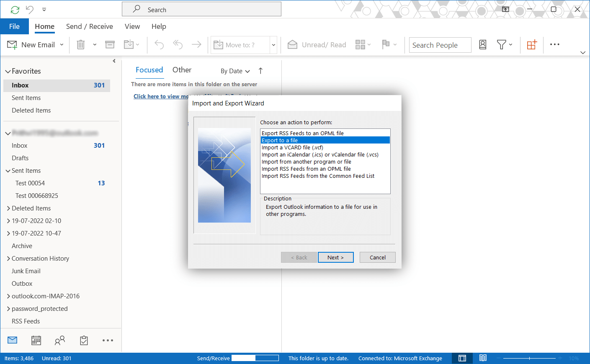Screen dimensions: 590x364
Task: Create a New Email
Action: click(31, 45)
